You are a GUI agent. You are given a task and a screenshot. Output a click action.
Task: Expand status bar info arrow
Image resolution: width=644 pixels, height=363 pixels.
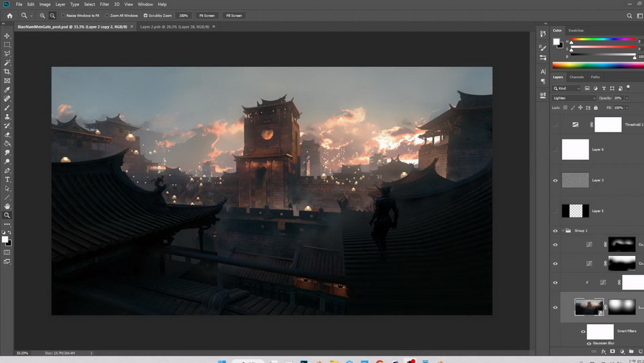click(x=91, y=353)
